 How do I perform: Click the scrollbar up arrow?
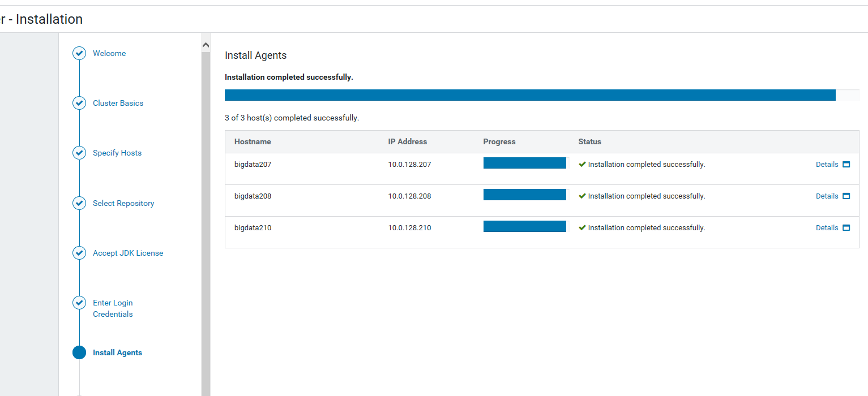206,44
